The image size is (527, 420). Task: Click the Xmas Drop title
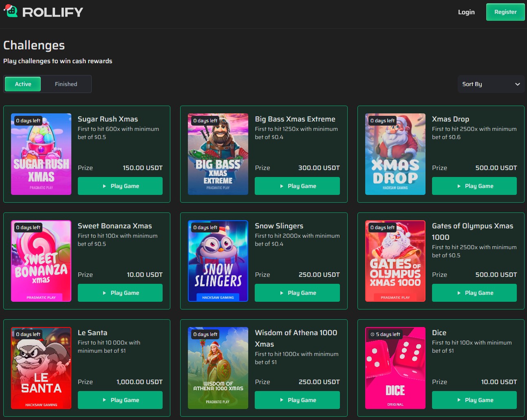450,119
